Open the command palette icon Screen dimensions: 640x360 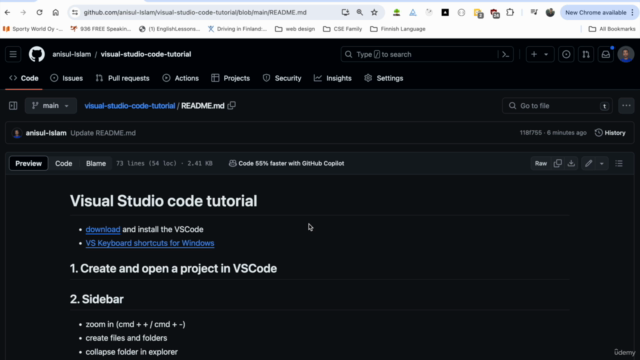505,54
